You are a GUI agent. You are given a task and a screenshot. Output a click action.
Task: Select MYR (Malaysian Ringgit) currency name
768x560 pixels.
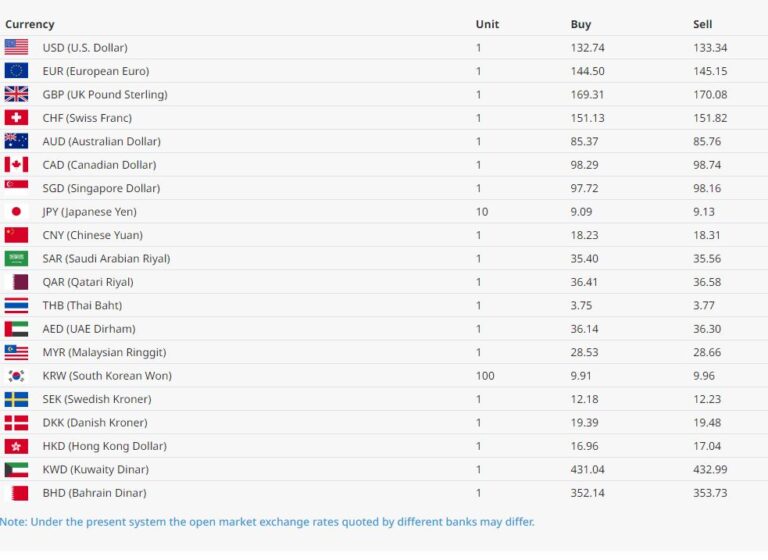click(x=104, y=352)
